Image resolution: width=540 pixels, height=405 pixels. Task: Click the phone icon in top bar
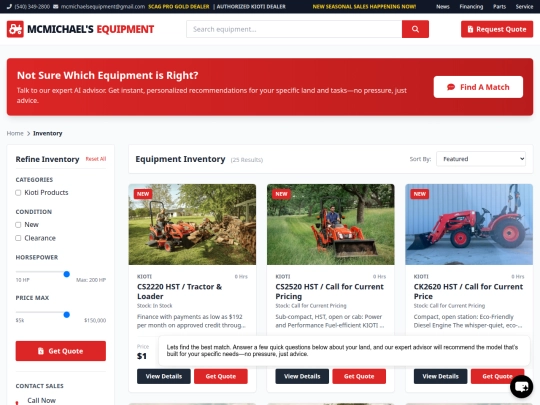(x=9, y=7)
